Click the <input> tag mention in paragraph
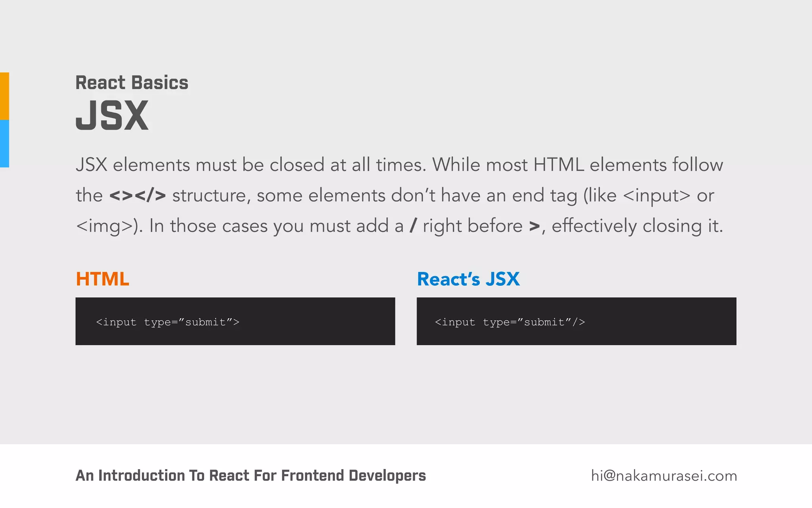The width and height of the screenshot is (812, 508). click(657, 196)
